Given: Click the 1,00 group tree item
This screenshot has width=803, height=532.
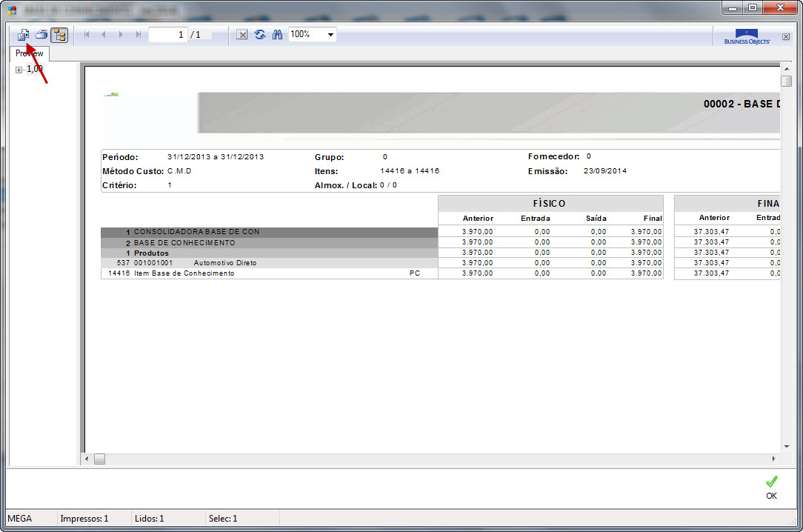Looking at the screenshot, I should click(x=35, y=69).
